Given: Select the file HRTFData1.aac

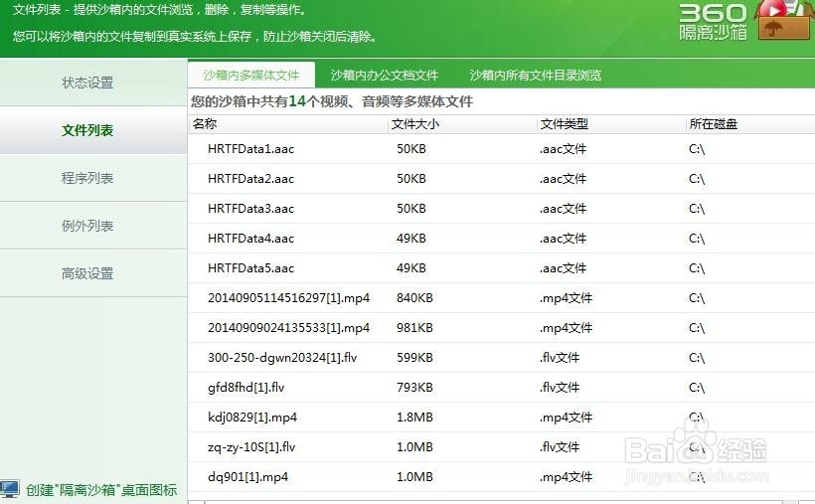Looking at the screenshot, I should coord(251,149).
